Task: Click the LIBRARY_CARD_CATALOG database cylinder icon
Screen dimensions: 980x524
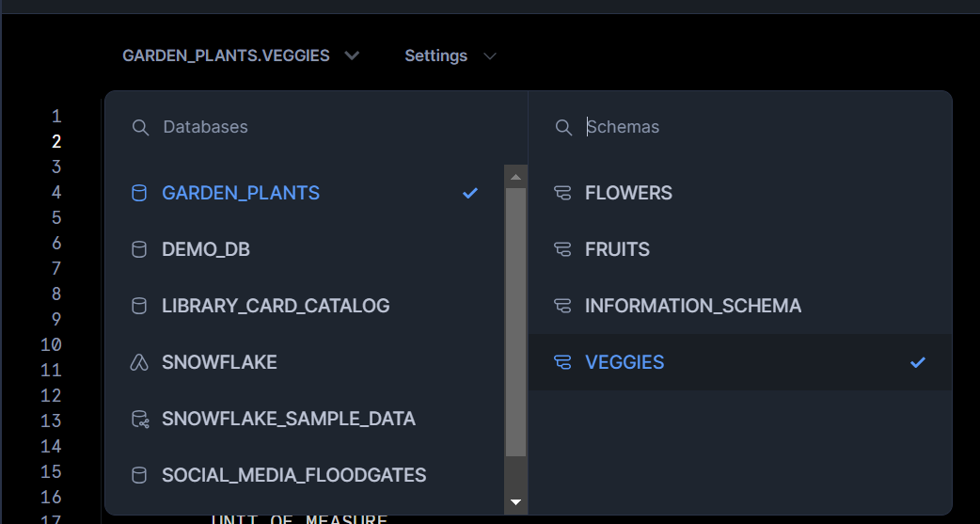Action: [x=139, y=306]
